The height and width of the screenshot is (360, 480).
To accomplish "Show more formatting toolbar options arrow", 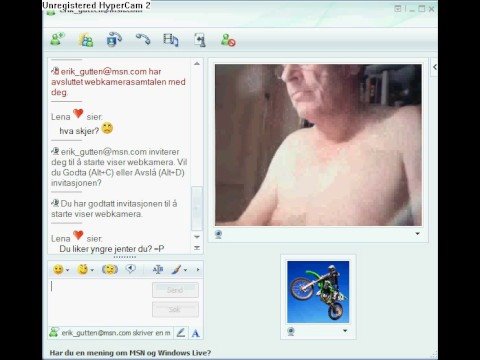I will point(198,270).
